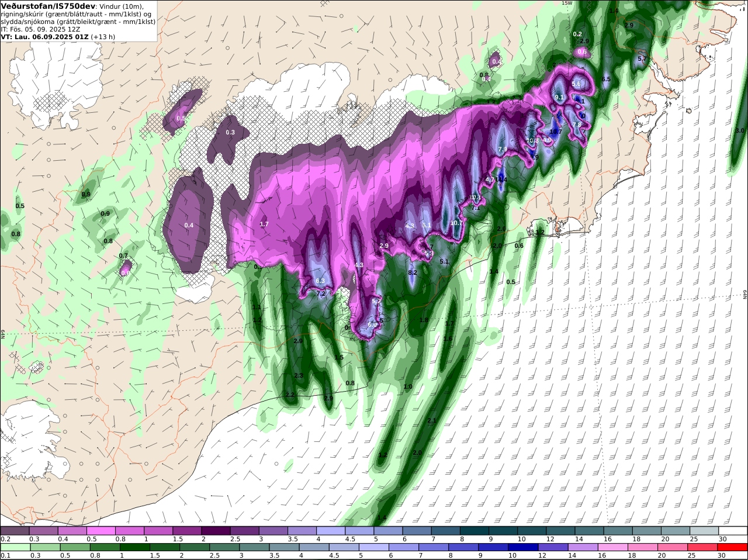This screenshot has height=560, width=748.
Task: Click the 7.1 value label on the map
Action: click(476, 208)
